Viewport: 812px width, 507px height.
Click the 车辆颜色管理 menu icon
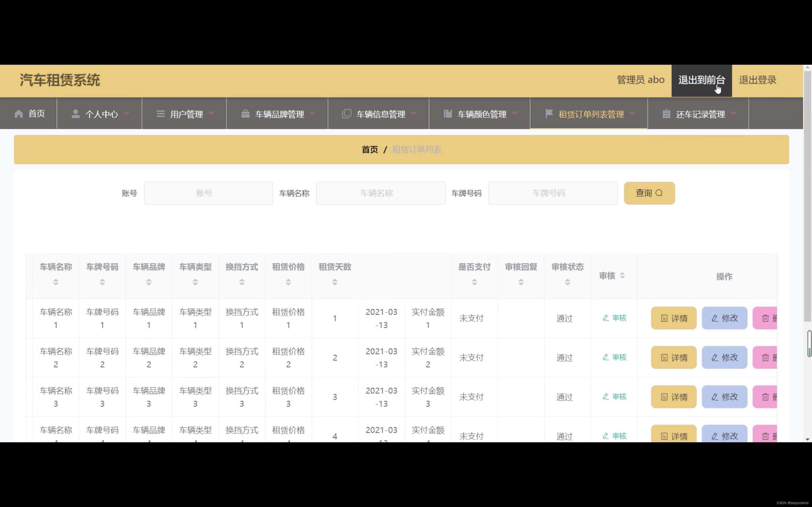point(448,114)
